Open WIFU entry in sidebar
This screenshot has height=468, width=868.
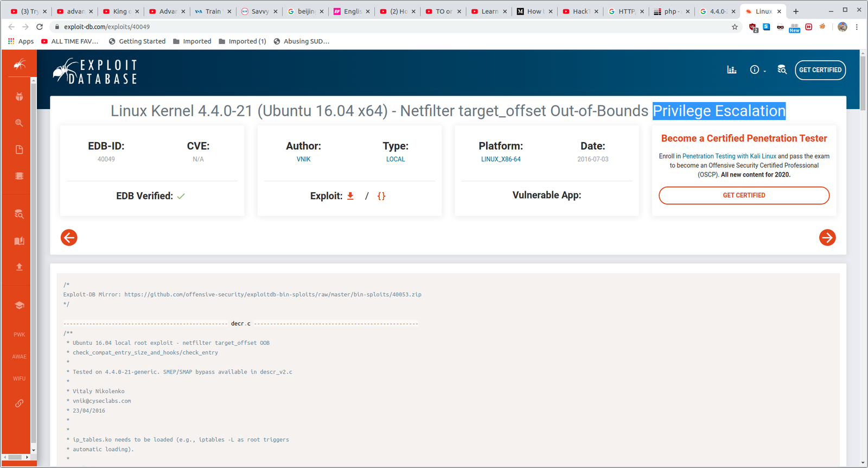coord(19,378)
